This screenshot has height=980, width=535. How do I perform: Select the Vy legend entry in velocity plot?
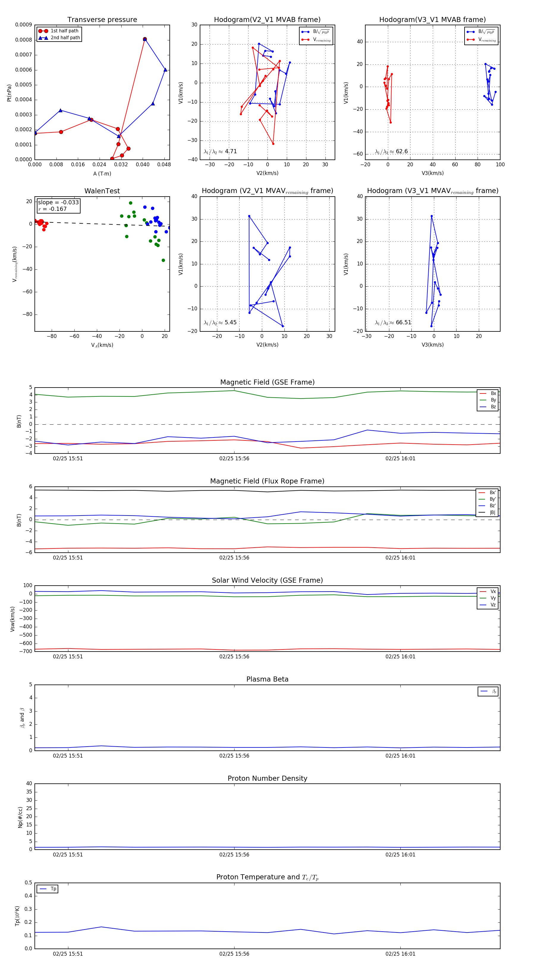(x=488, y=598)
